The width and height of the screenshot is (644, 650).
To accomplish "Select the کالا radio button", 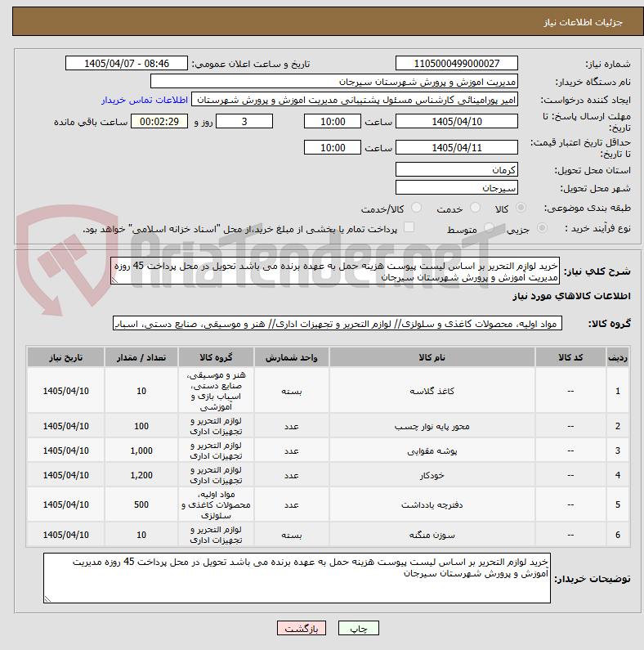I will point(521,208).
